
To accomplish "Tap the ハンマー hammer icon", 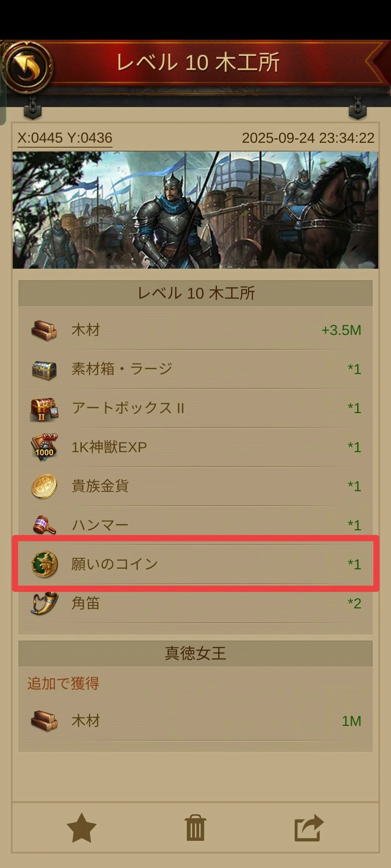I will [44, 525].
